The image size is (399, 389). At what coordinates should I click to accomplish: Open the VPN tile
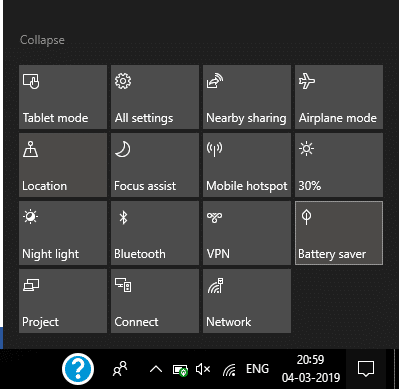click(x=247, y=233)
